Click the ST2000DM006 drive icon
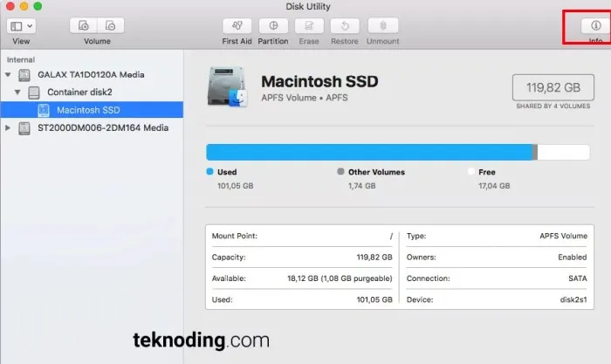This screenshot has height=364, width=611. pos(24,128)
